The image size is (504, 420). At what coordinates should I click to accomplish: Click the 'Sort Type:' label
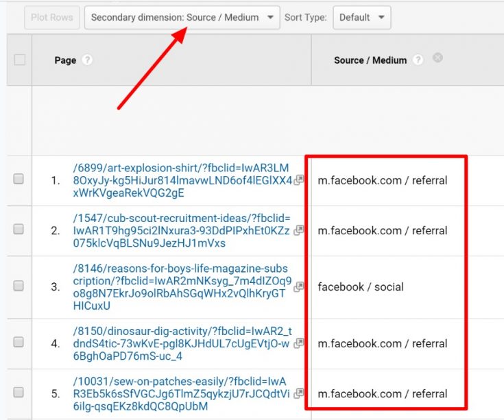(305, 17)
